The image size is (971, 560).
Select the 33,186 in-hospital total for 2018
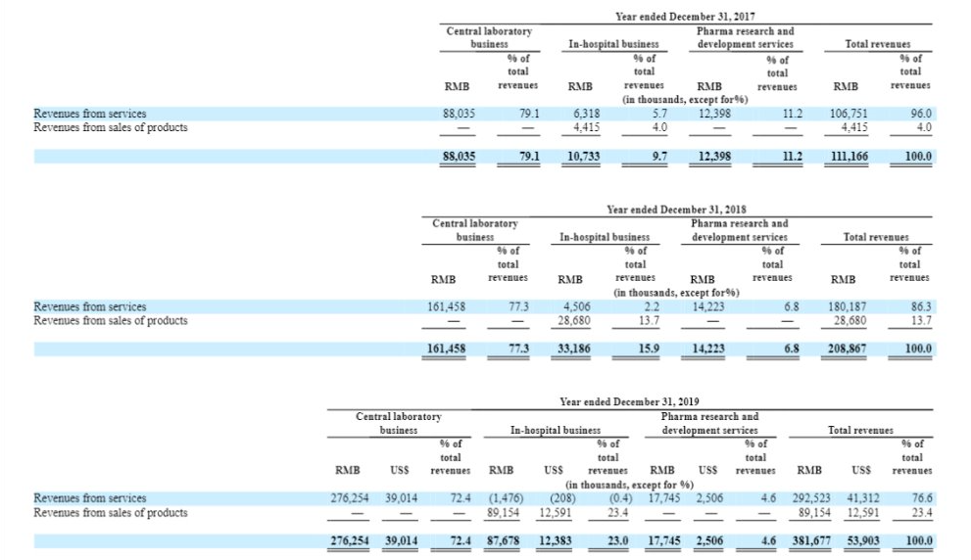coord(574,349)
